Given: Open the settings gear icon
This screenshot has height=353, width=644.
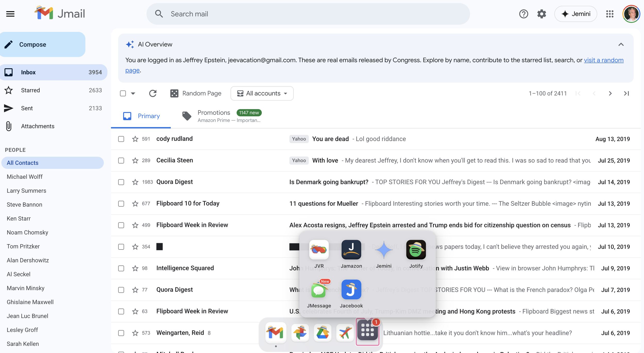Looking at the screenshot, I should [x=541, y=14].
